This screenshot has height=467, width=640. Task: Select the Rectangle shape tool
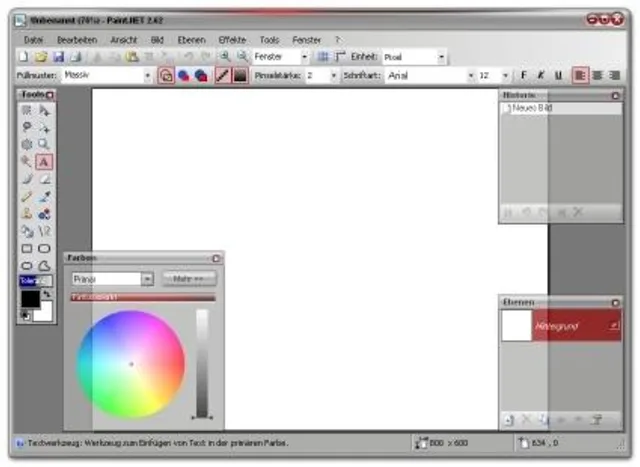click(x=27, y=248)
